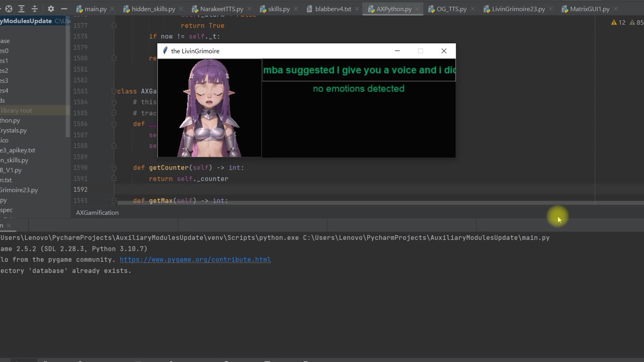The image size is (644, 362).
Task: Click the AXGamification breadcrumb
Action: coord(97,213)
